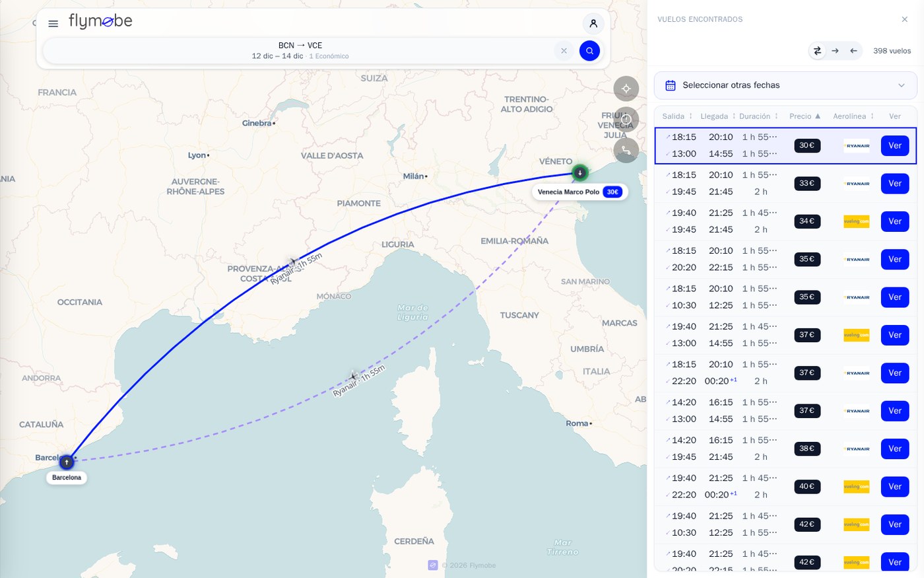Clear the BCN to VCE search
This screenshot has height=578, width=924.
tap(564, 51)
